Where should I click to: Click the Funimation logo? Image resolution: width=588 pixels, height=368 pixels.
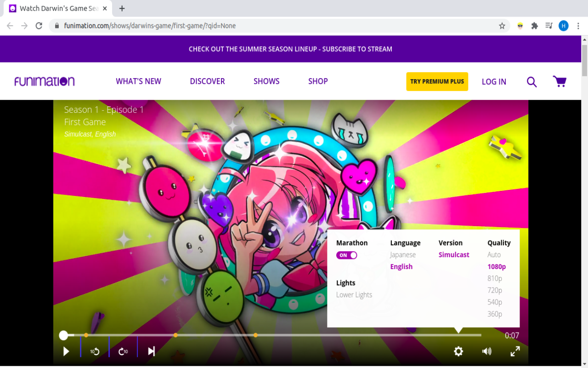(x=44, y=81)
